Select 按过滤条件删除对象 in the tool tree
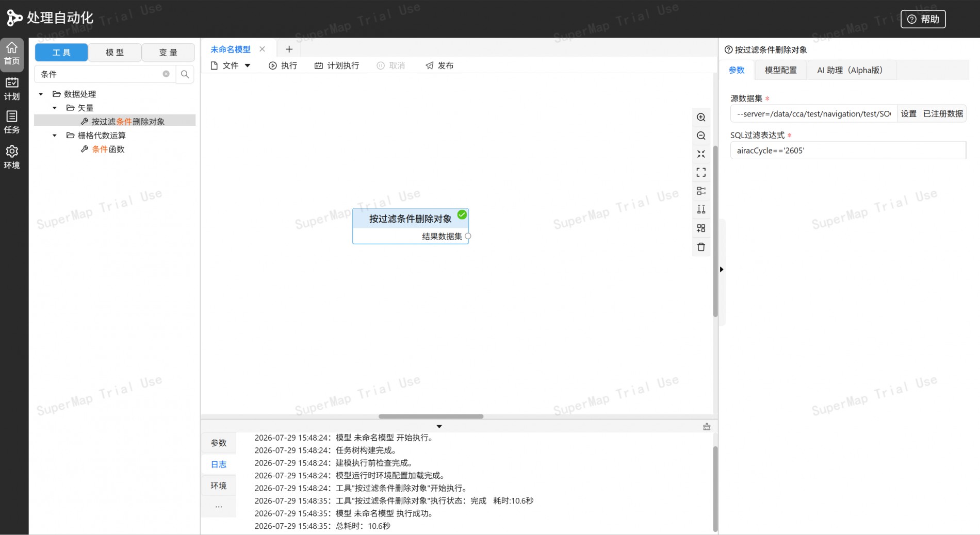 (x=128, y=122)
